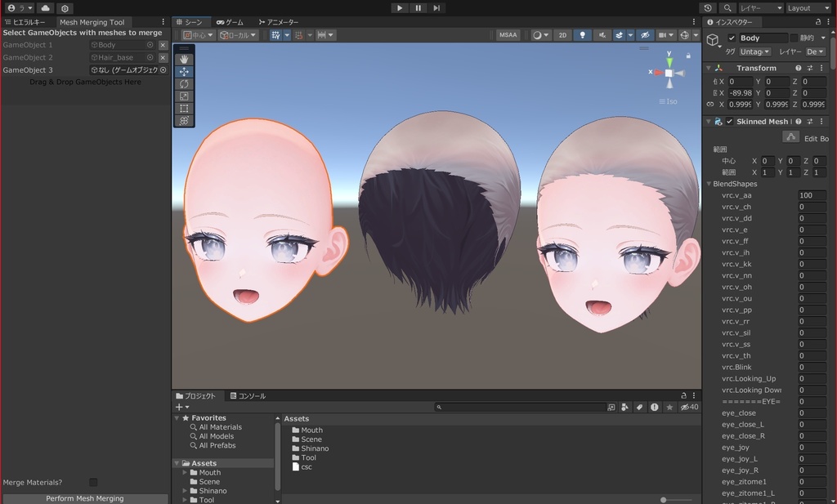Click the rotation X field showing -89.98
837x504 pixels.
point(741,93)
